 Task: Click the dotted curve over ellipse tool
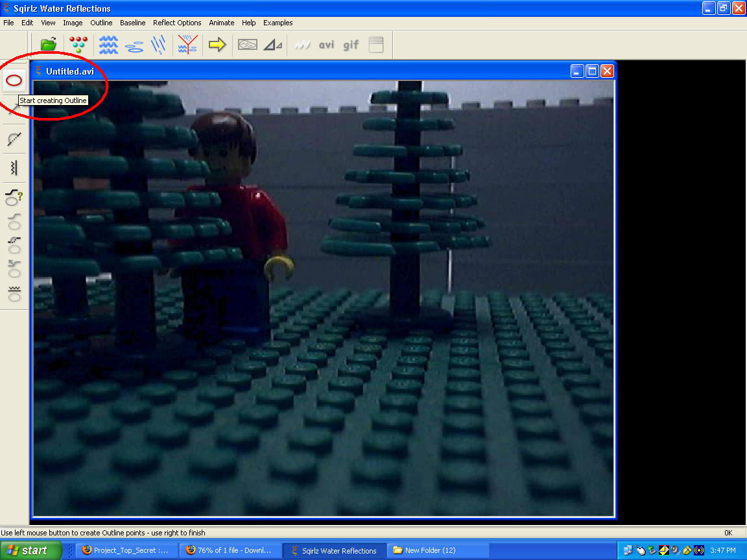[14, 245]
